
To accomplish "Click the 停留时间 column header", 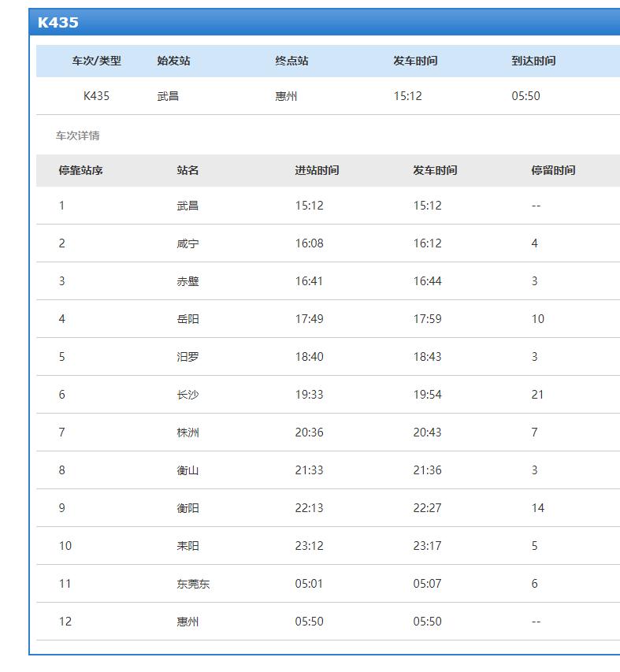I will pyautogui.click(x=553, y=171).
